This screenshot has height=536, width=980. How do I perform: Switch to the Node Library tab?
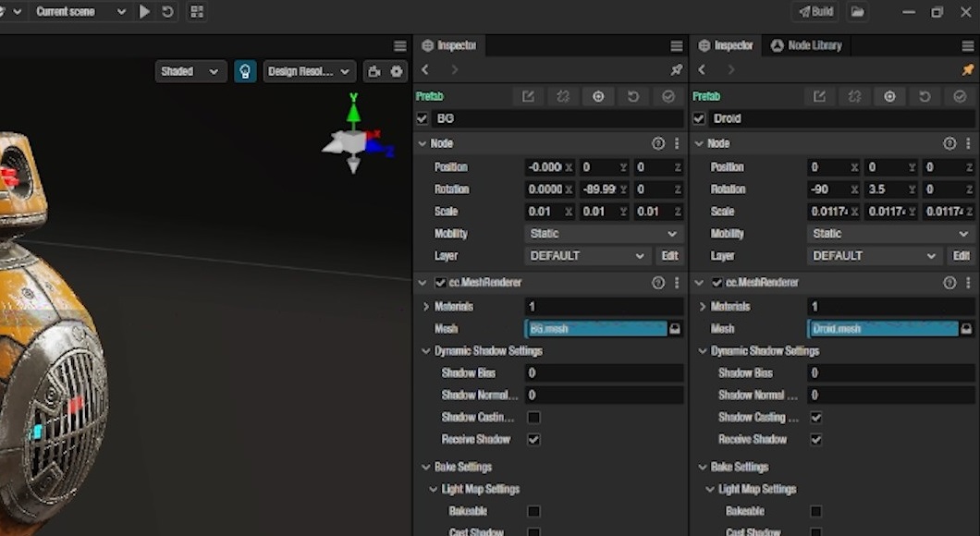click(805, 45)
